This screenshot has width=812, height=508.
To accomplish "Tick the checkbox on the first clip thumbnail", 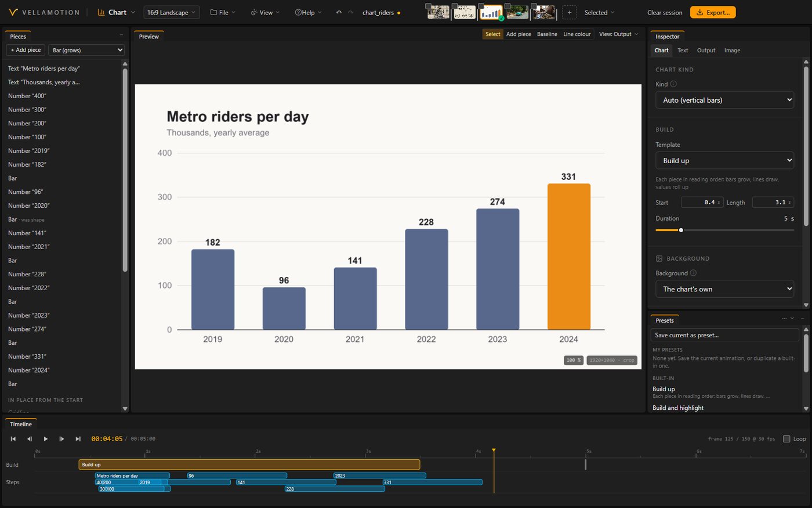I will coord(429,6).
